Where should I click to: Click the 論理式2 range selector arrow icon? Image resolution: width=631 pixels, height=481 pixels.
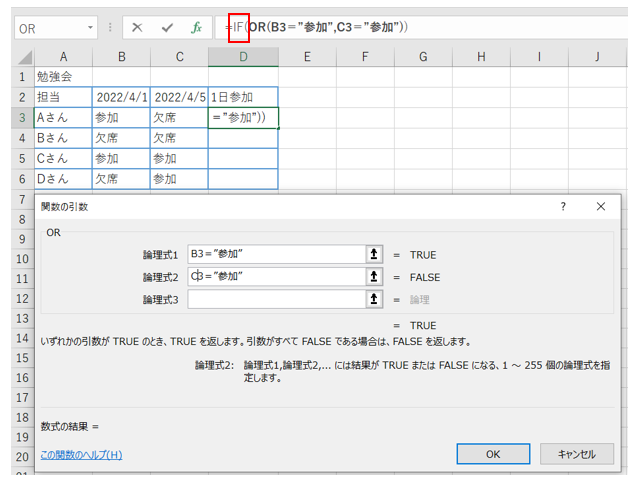coord(375,277)
